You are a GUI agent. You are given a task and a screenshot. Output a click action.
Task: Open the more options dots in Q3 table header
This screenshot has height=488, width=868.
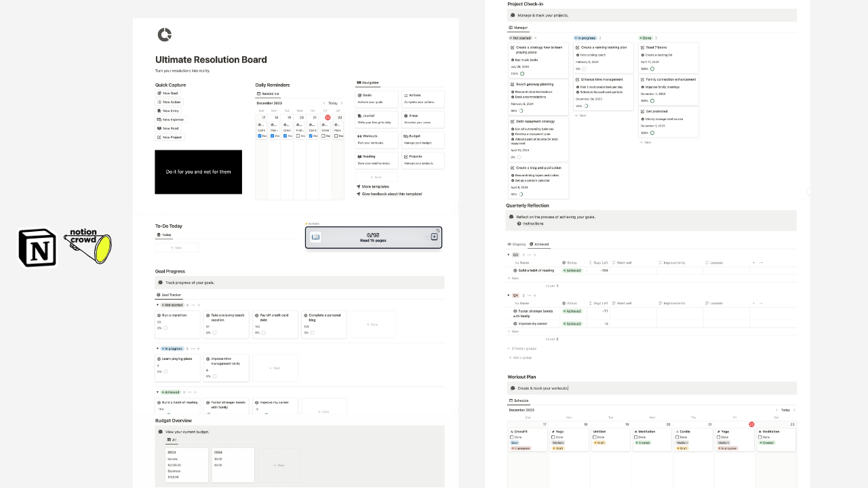click(761, 262)
